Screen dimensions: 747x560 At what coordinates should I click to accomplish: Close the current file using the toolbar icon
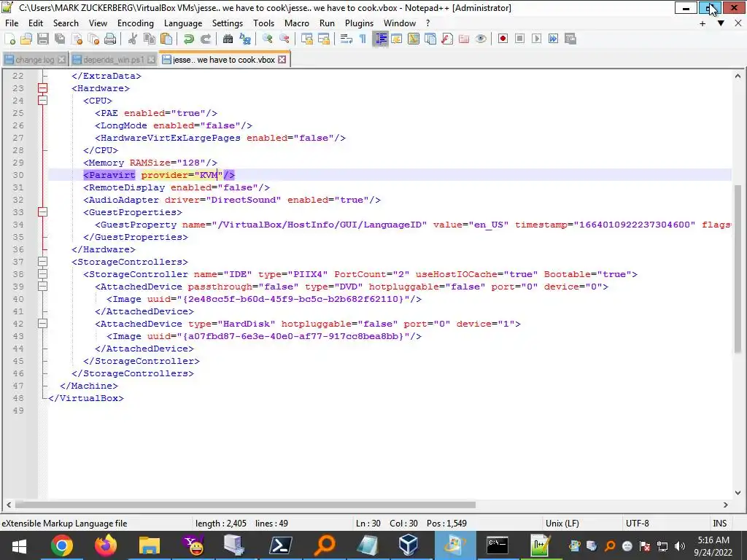pos(77,39)
